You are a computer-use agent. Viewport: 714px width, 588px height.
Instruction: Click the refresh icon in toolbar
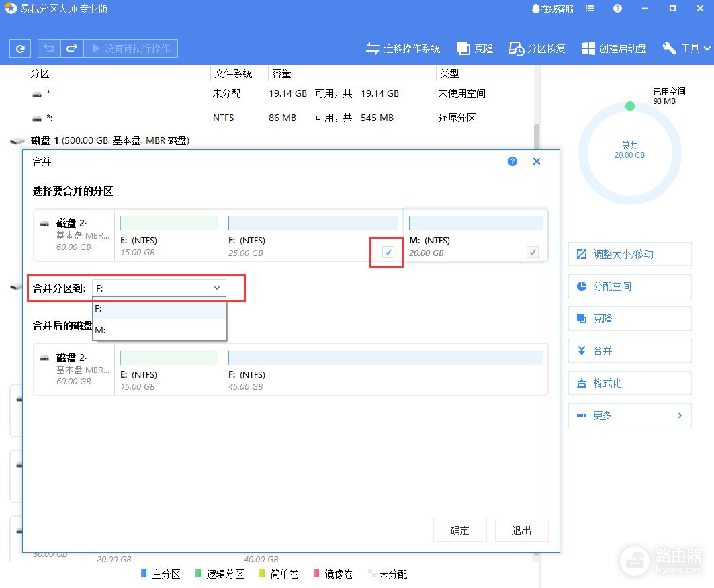point(21,48)
